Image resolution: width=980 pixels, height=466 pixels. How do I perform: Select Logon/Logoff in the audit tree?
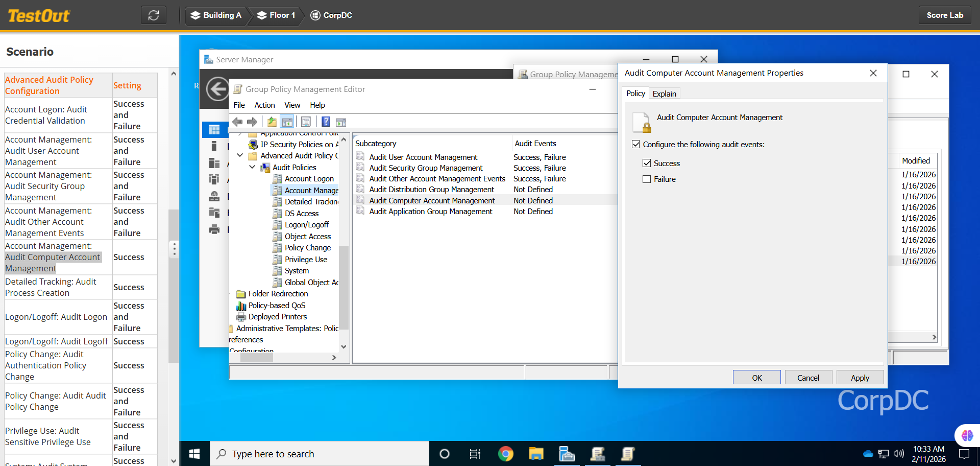[x=306, y=225]
